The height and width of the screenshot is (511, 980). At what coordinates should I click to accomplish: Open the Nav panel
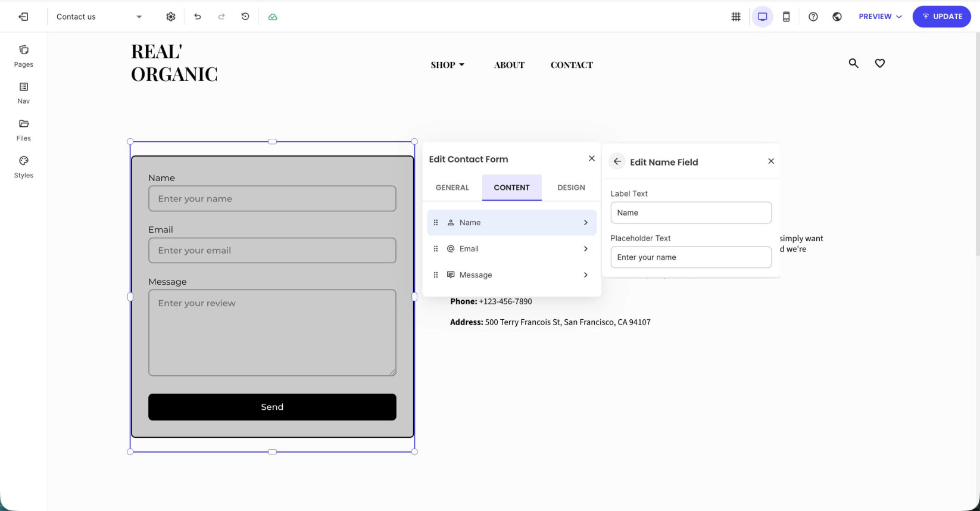[x=24, y=94]
